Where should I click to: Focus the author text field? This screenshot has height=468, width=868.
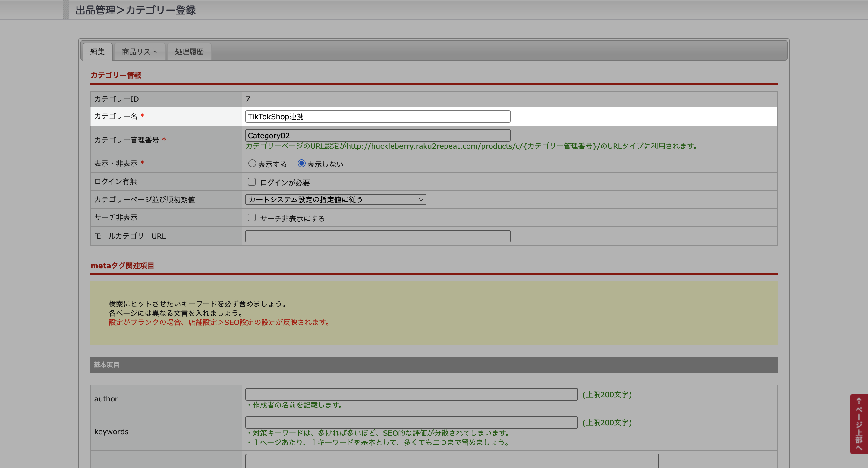tap(411, 394)
